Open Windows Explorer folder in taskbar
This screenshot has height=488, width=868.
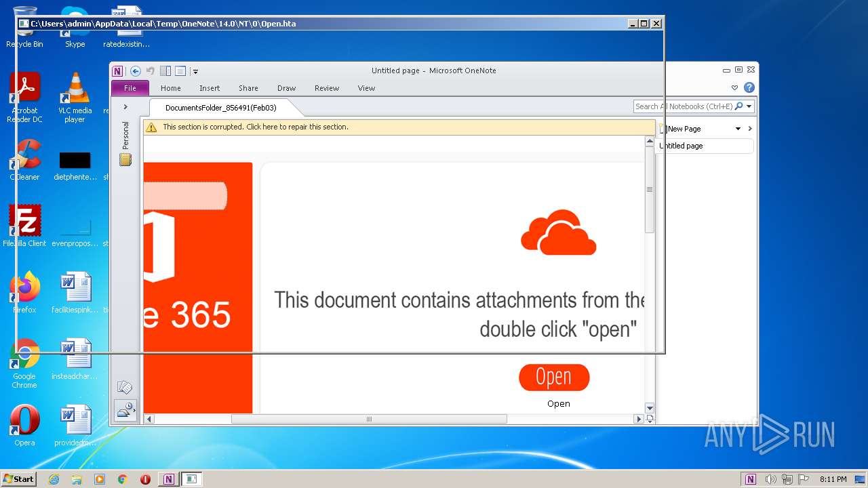[x=77, y=479]
